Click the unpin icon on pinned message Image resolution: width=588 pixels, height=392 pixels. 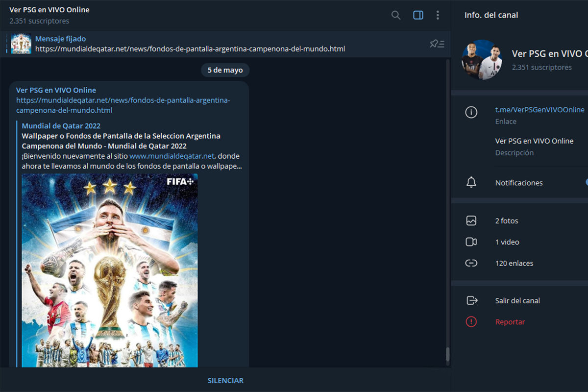pos(437,43)
